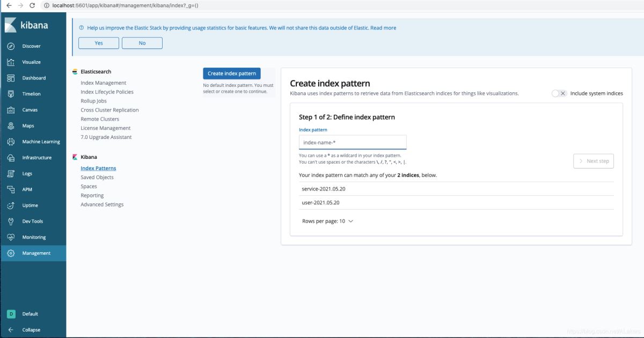Open the Discover app icon
Screen dimensions: 644x338
pos(12,46)
